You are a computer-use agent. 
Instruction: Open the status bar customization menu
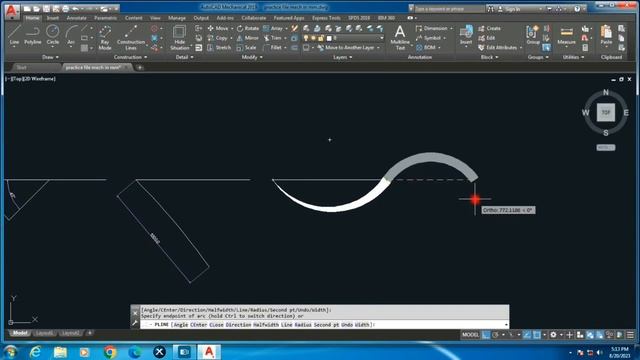point(630,335)
